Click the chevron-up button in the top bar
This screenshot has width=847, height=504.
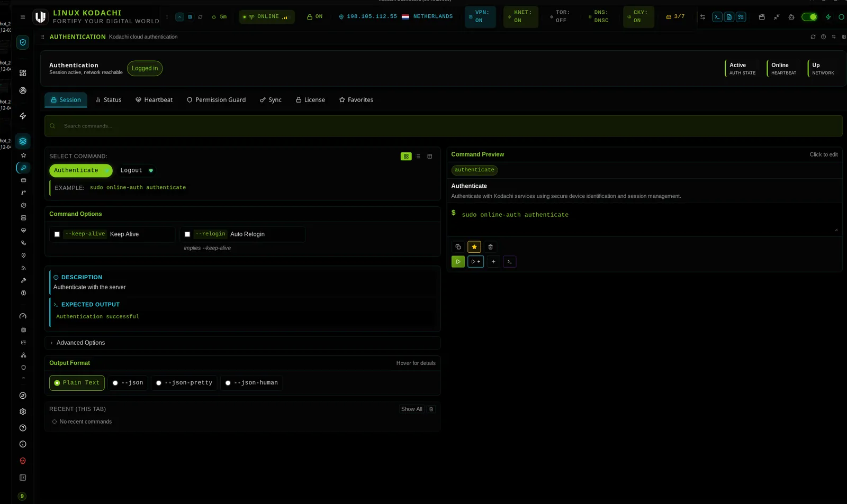180,17
